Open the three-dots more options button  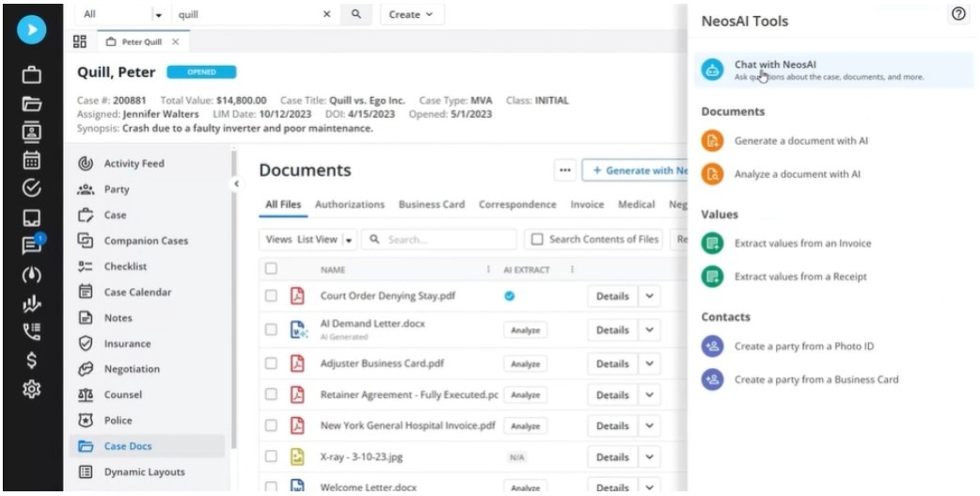[565, 170]
